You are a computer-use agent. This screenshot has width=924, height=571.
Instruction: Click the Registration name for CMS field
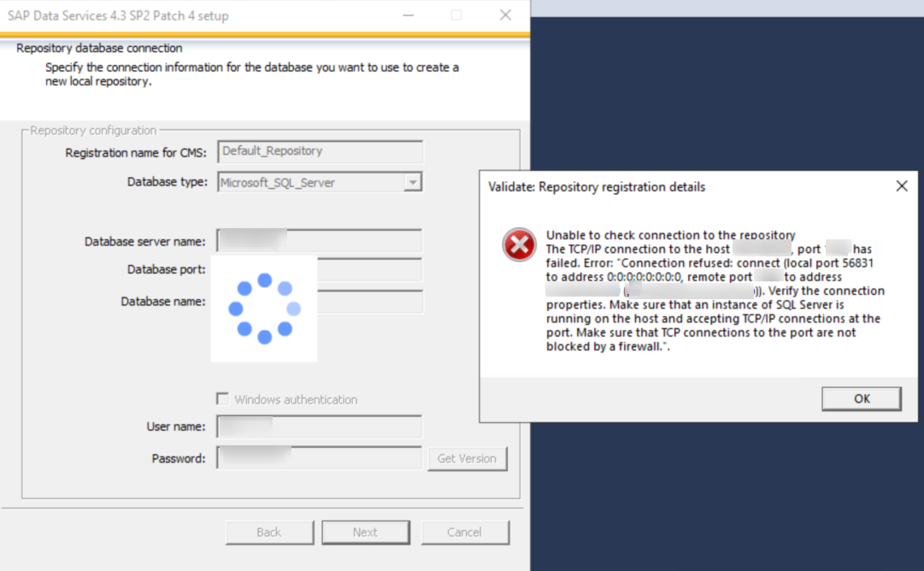[320, 151]
